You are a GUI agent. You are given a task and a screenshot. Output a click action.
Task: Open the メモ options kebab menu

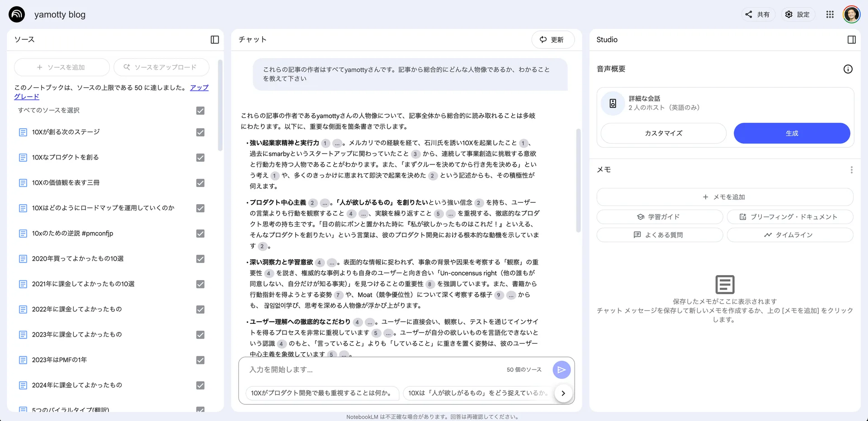pos(852,170)
